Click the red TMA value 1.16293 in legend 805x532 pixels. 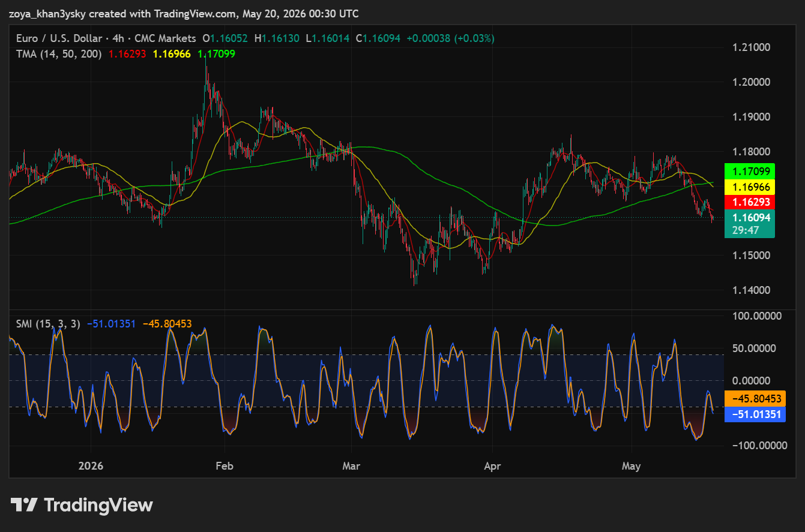(127, 53)
